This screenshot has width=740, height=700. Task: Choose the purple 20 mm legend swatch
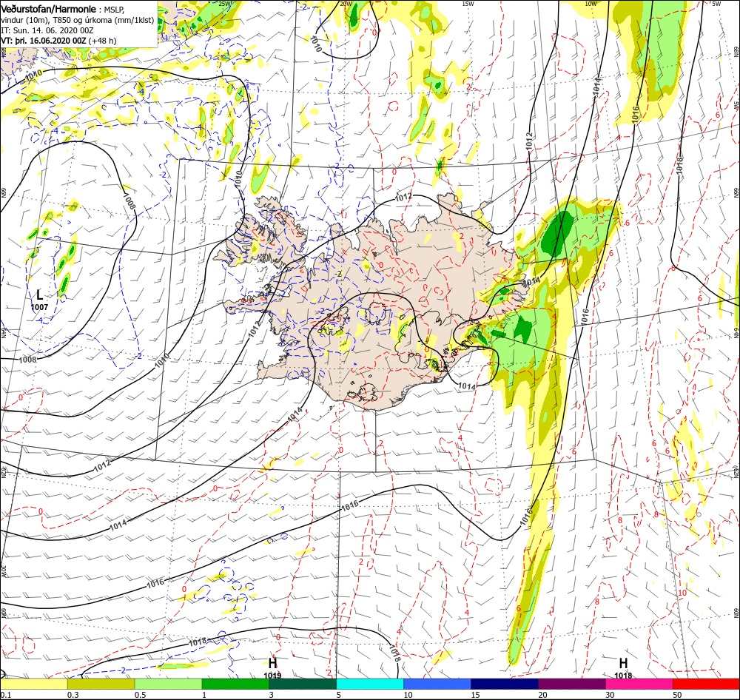click(x=572, y=684)
